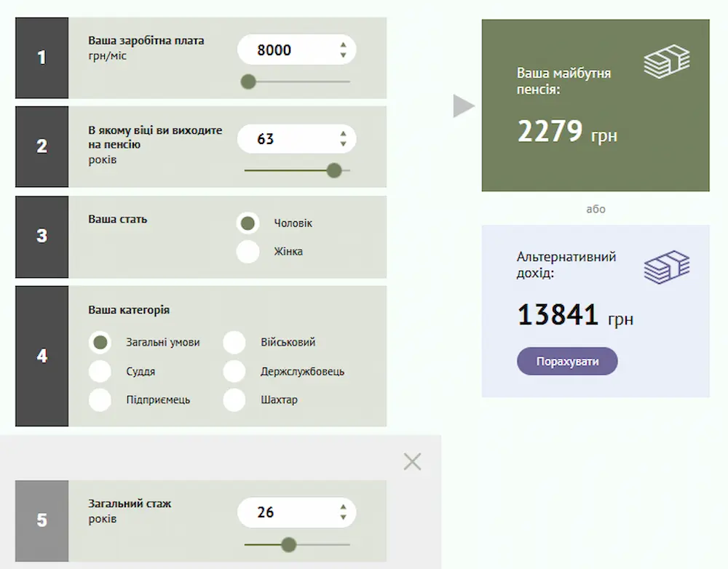The width and height of the screenshot is (728, 569).
Task: Choose the Суддя category option
Action: pyautogui.click(x=100, y=372)
